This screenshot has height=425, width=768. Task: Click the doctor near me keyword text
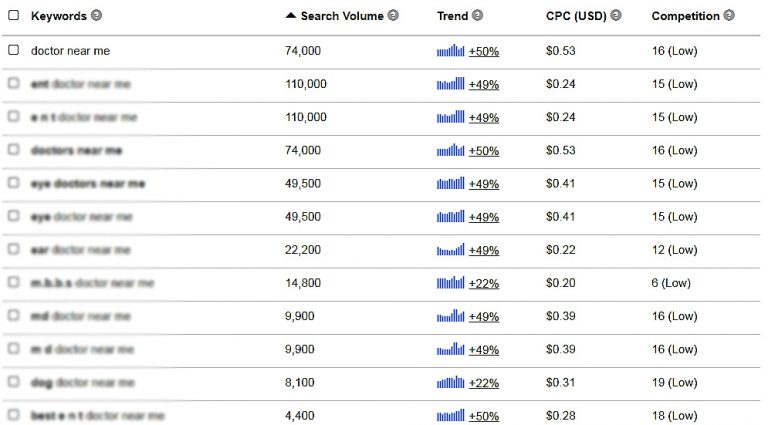71,50
